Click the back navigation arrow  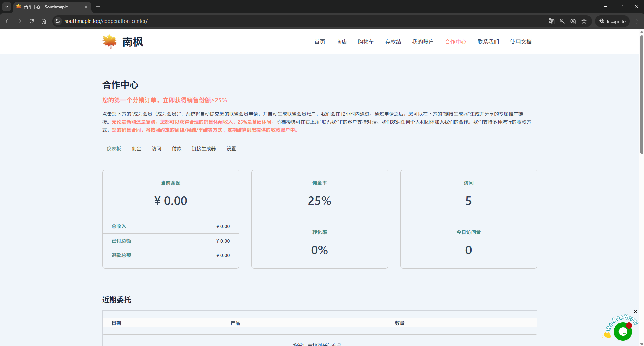(7, 21)
